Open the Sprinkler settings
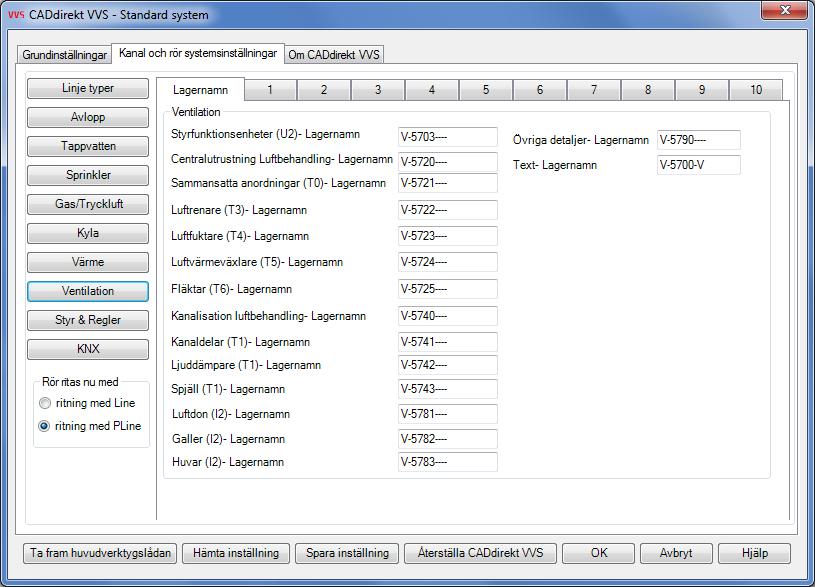The height and width of the screenshot is (587, 815). click(x=88, y=175)
